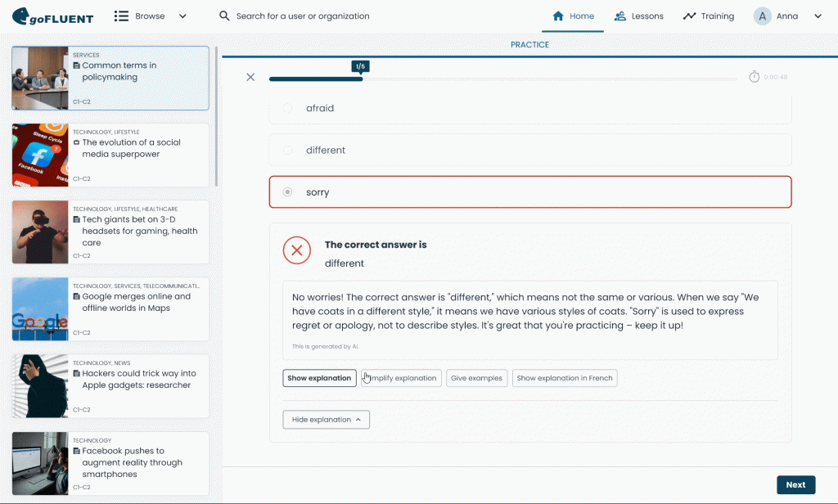The width and height of the screenshot is (838, 504).
Task: Click Show explanation in French
Action: click(564, 378)
